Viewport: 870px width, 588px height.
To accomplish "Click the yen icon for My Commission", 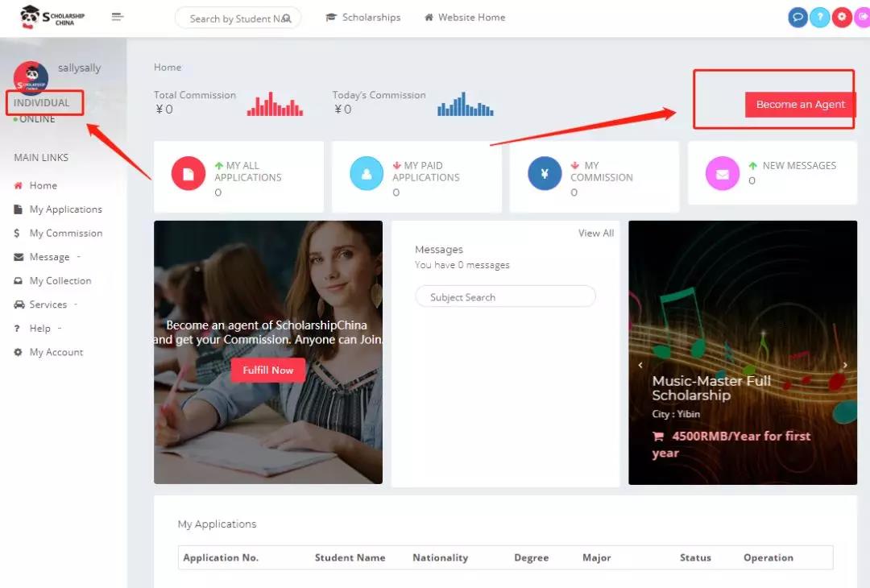I will (x=545, y=174).
